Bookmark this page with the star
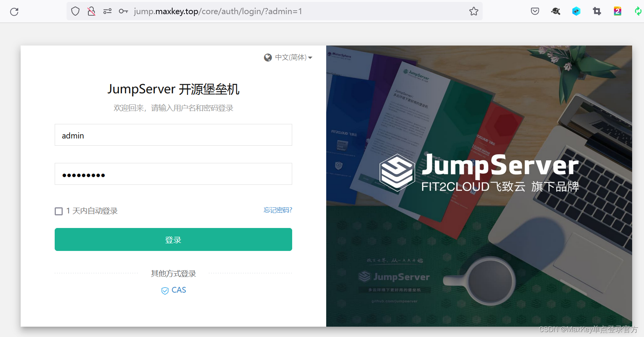Image resolution: width=644 pixels, height=337 pixels. [474, 11]
